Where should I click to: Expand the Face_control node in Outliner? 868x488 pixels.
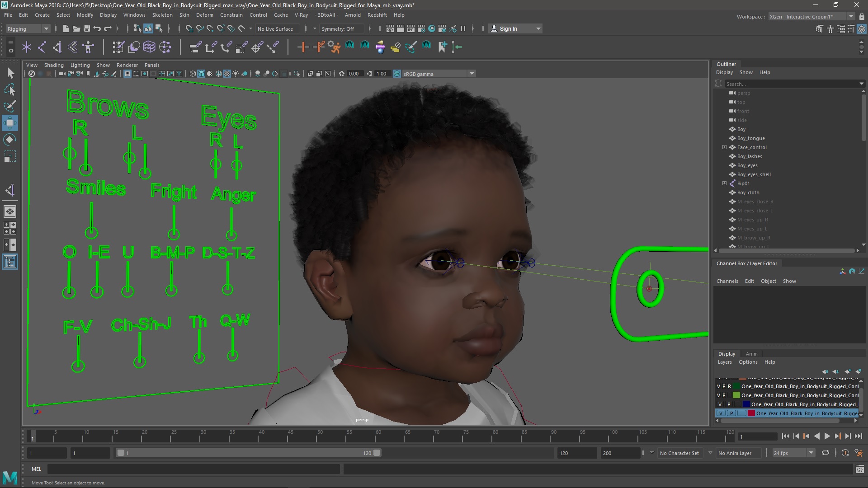(724, 147)
